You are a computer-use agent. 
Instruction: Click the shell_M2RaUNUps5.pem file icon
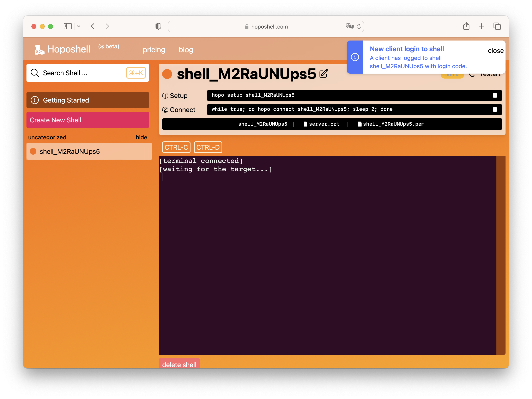coord(359,124)
